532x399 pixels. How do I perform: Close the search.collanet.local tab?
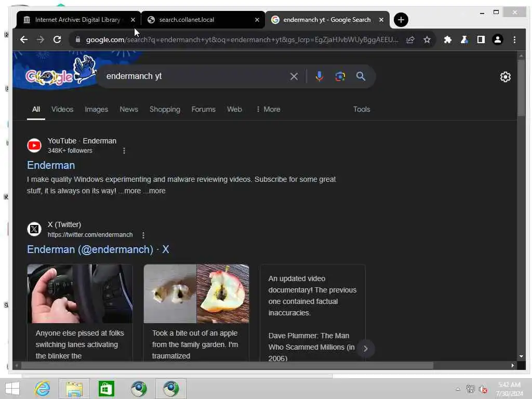point(257,20)
